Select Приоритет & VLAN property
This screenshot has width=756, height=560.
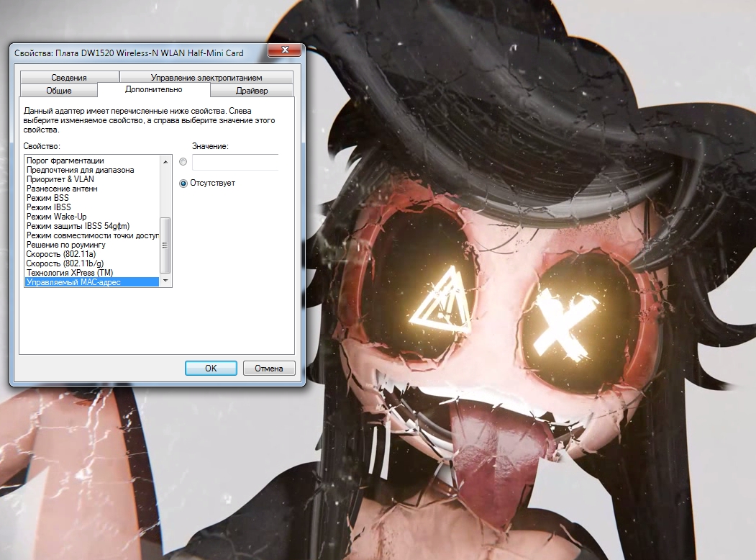click(60, 179)
